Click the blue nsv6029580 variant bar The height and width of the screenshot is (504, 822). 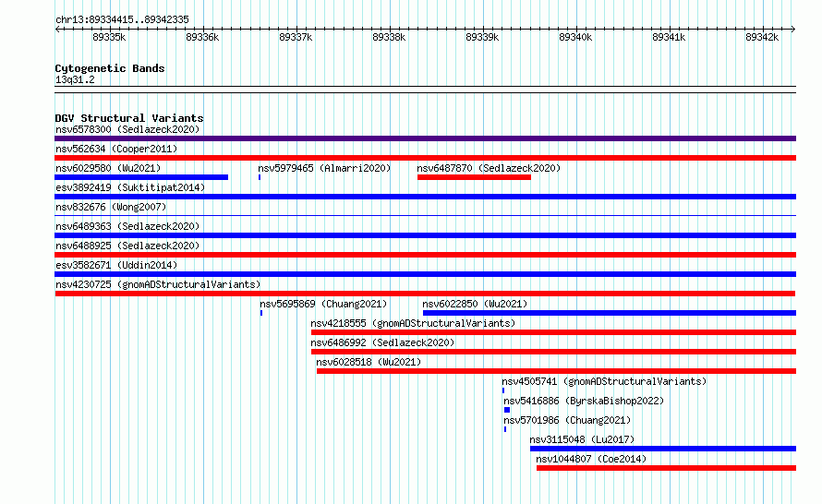141,177
